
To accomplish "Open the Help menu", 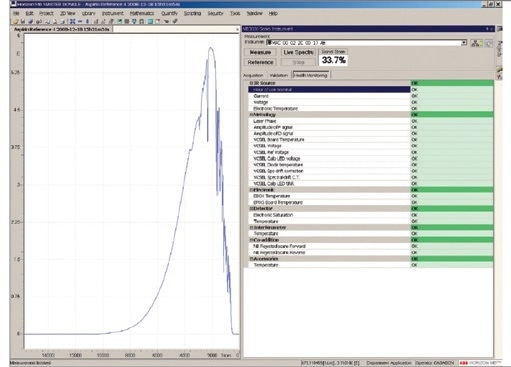I will 273,13.
